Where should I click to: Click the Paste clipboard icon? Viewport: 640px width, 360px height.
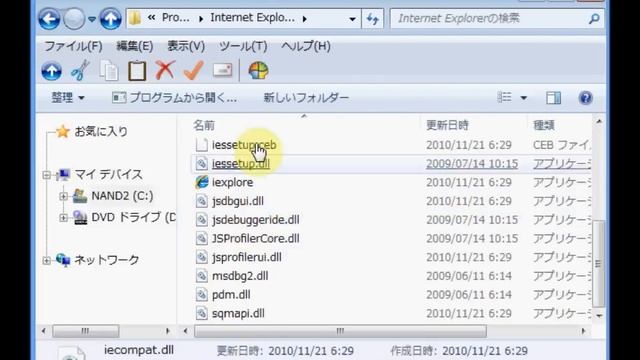[137, 71]
